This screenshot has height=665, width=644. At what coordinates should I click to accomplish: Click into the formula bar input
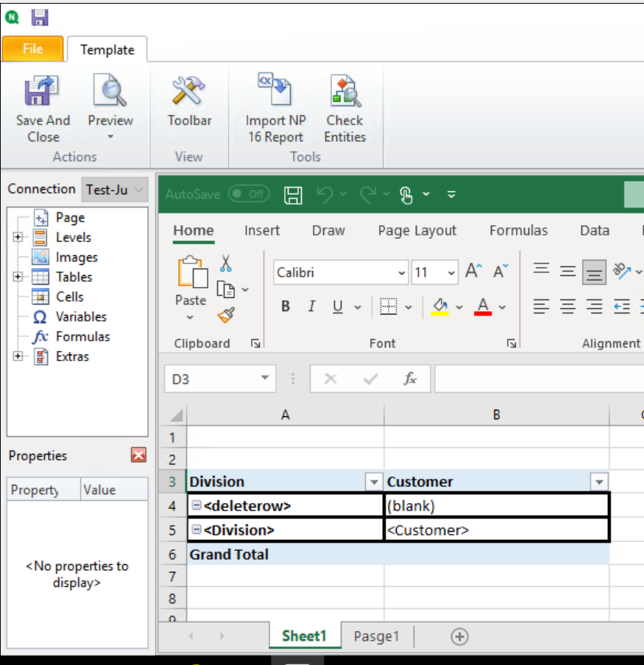pyautogui.click(x=539, y=378)
